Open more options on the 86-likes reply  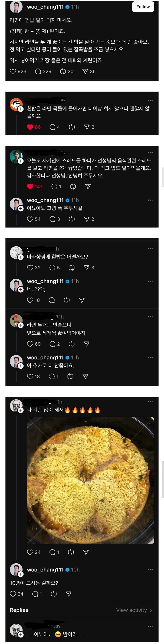[x=150, y=100]
